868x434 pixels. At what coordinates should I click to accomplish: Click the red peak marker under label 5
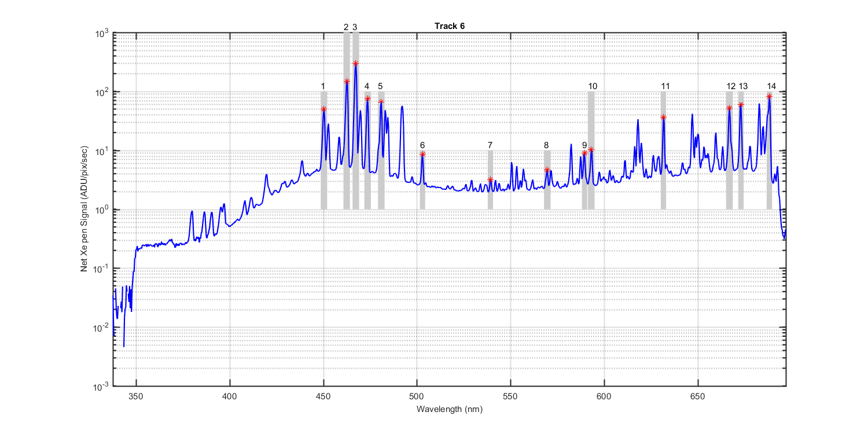[381, 102]
